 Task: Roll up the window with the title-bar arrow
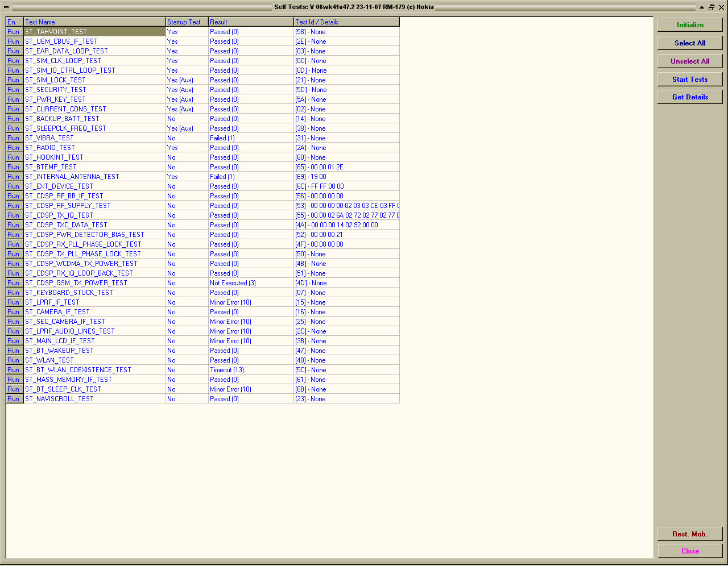point(702,7)
